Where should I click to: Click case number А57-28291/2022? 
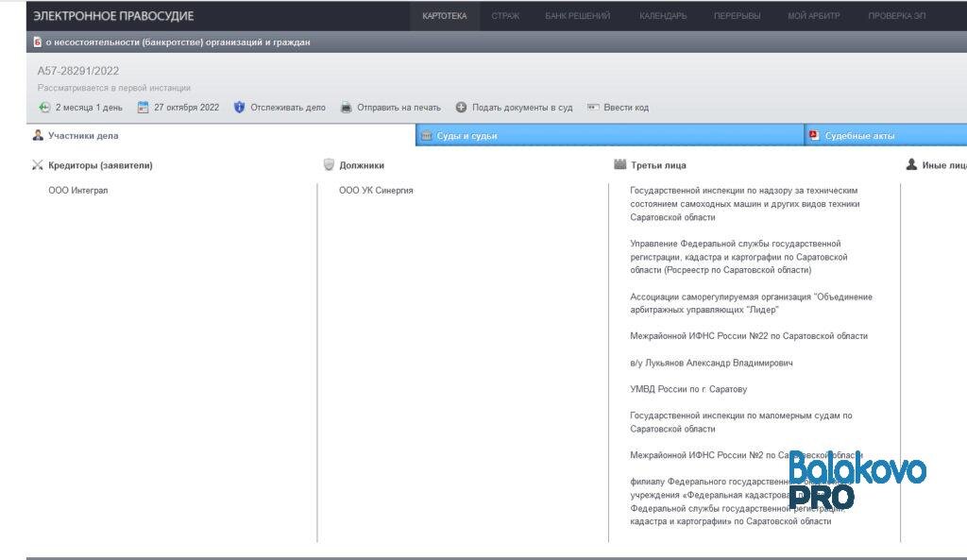[78, 71]
